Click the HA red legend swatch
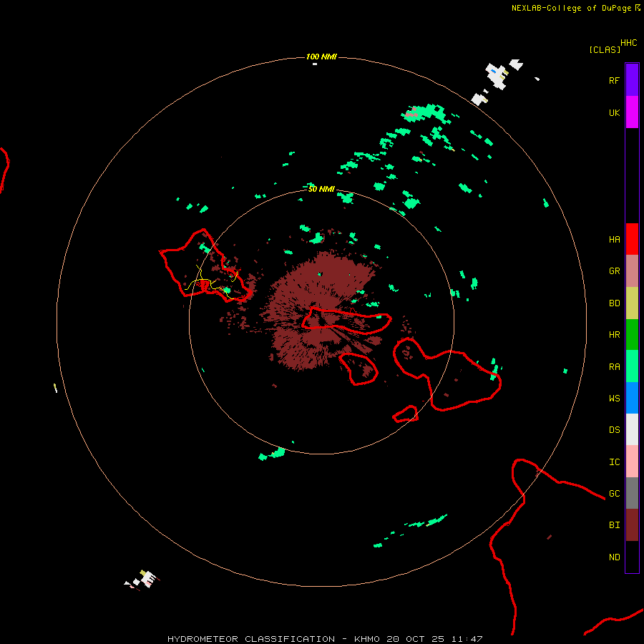The width and height of the screenshot is (644, 644). click(x=632, y=239)
